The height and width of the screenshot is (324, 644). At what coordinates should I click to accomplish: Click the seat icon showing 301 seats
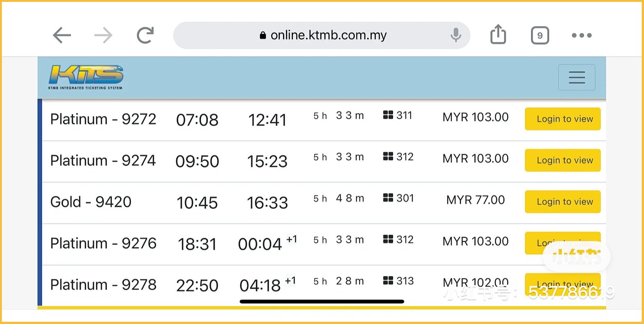388,198
